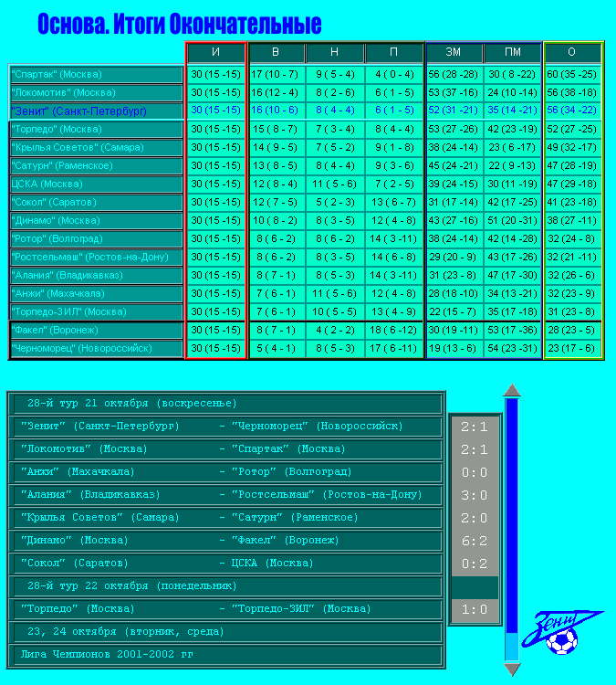Click Zenit's points cell 56 (34 -22)
The width and height of the screenshot is (616, 685).
pos(572,111)
